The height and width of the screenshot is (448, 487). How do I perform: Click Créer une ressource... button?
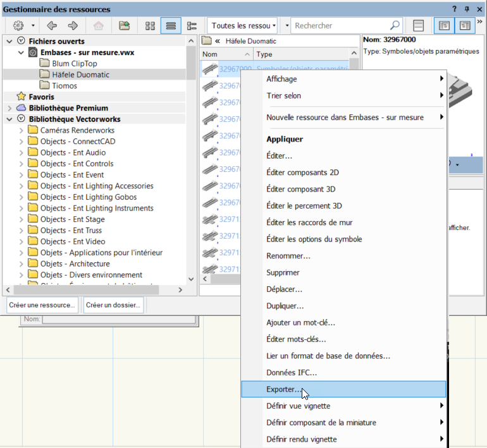[x=42, y=305]
